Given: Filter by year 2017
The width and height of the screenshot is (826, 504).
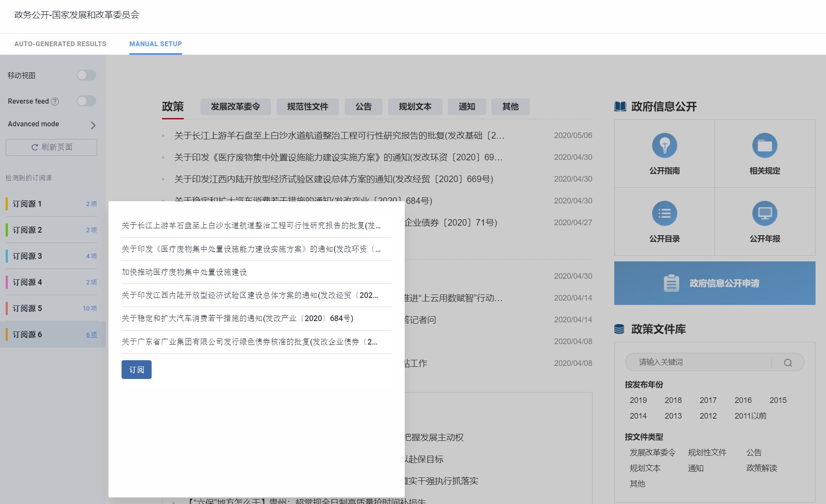Looking at the screenshot, I should (x=708, y=400).
